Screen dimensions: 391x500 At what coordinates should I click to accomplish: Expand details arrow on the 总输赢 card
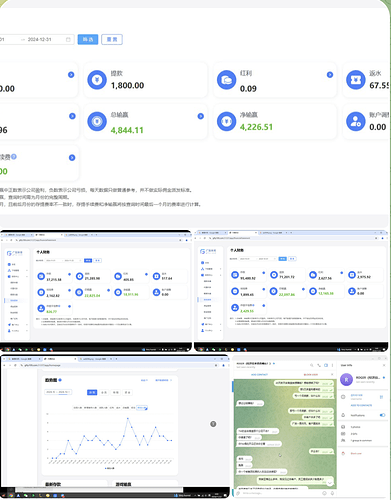coord(201,116)
